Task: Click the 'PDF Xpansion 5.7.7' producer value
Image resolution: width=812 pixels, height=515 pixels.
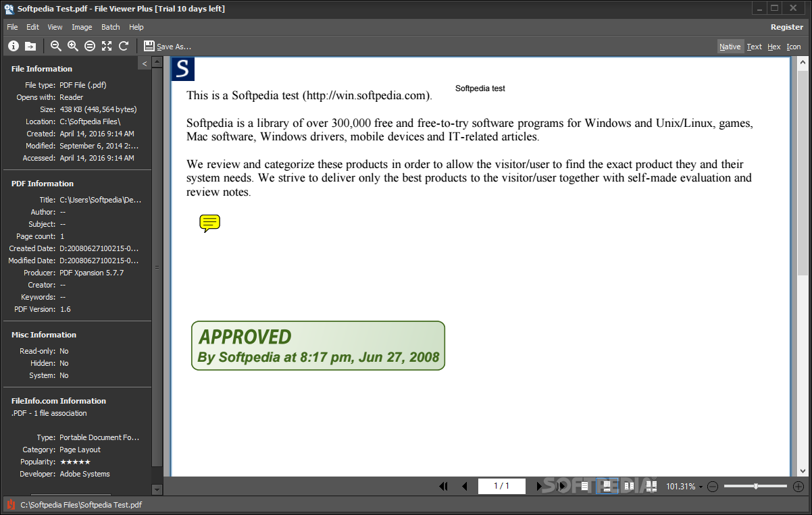Action: tap(92, 273)
